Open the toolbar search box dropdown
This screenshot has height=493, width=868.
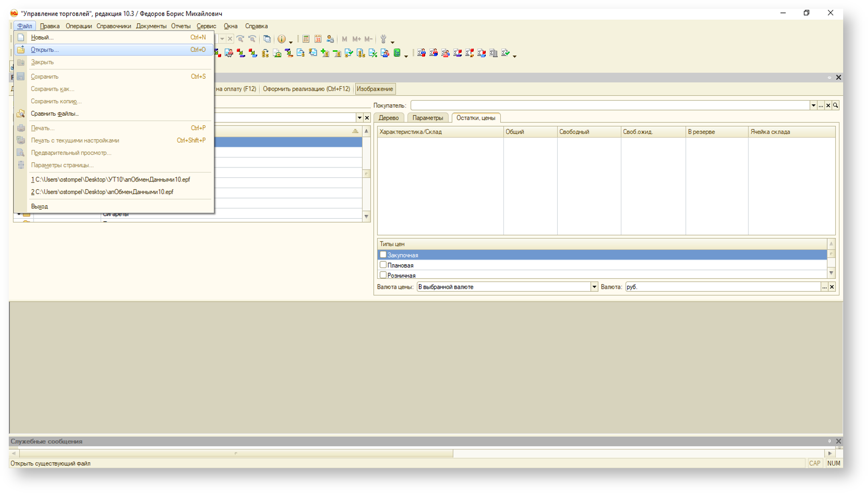(x=222, y=39)
